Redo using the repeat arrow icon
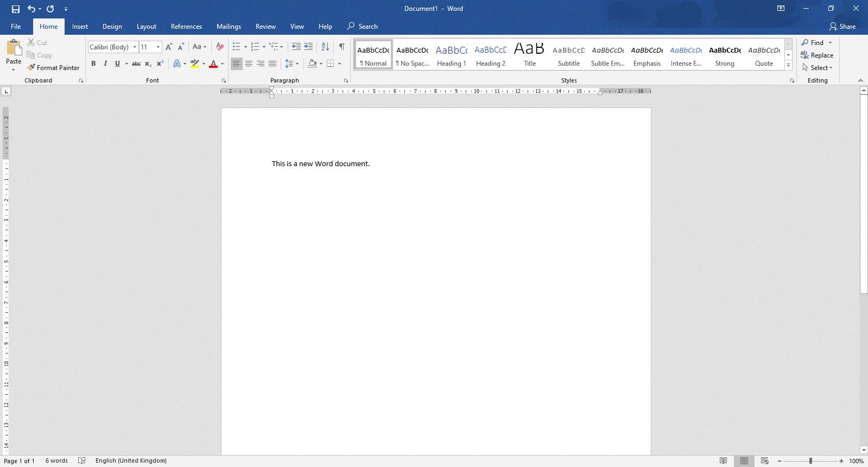The height and width of the screenshot is (467, 868). click(50, 9)
